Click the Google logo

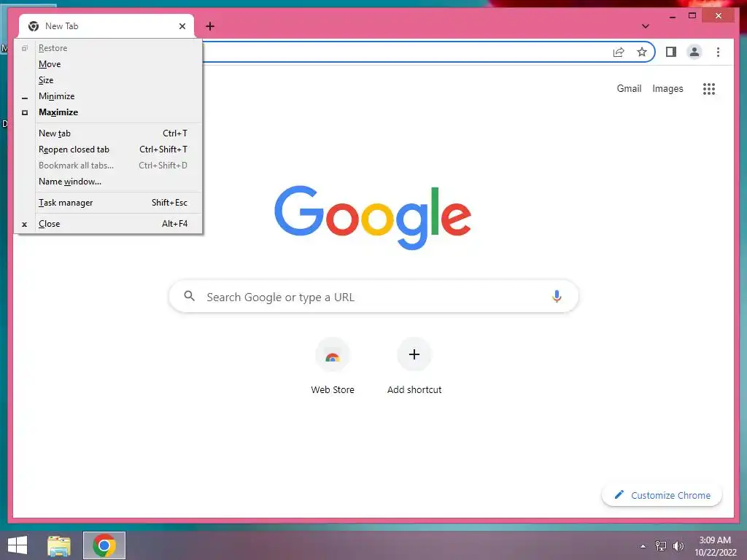373,217
